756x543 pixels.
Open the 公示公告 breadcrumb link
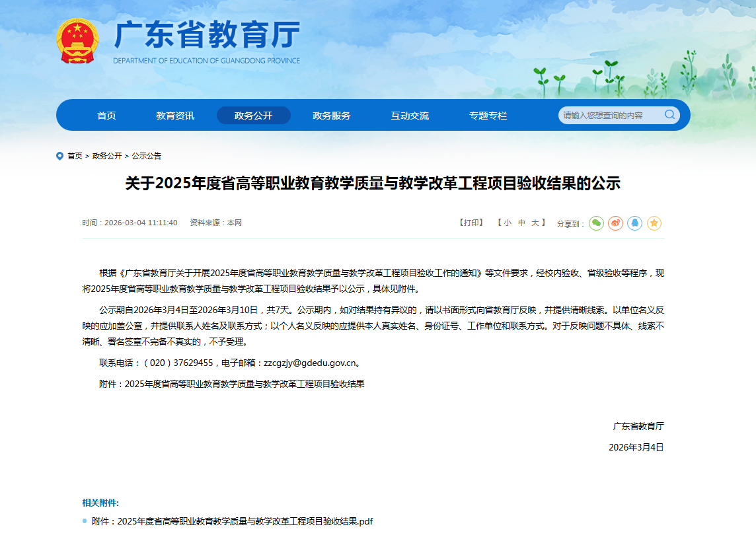[146, 156]
